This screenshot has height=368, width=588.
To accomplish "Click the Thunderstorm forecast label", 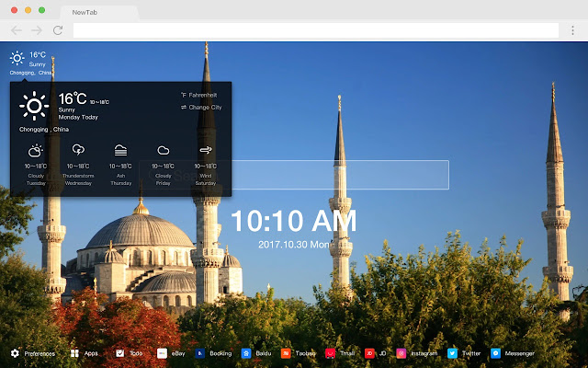I will pyautogui.click(x=78, y=176).
